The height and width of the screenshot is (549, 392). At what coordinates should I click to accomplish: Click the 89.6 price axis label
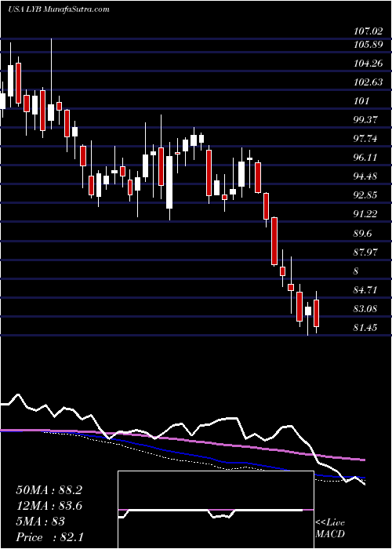tap(364, 234)
